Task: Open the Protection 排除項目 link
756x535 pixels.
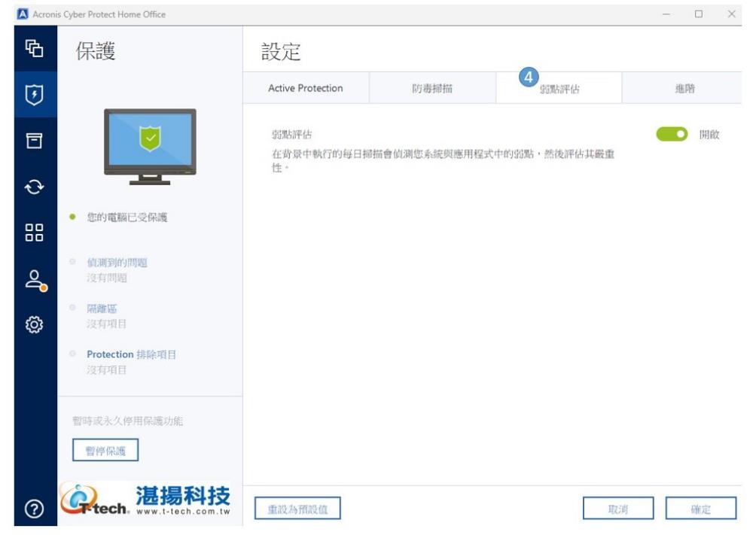Action: click(x=132, y=354)
